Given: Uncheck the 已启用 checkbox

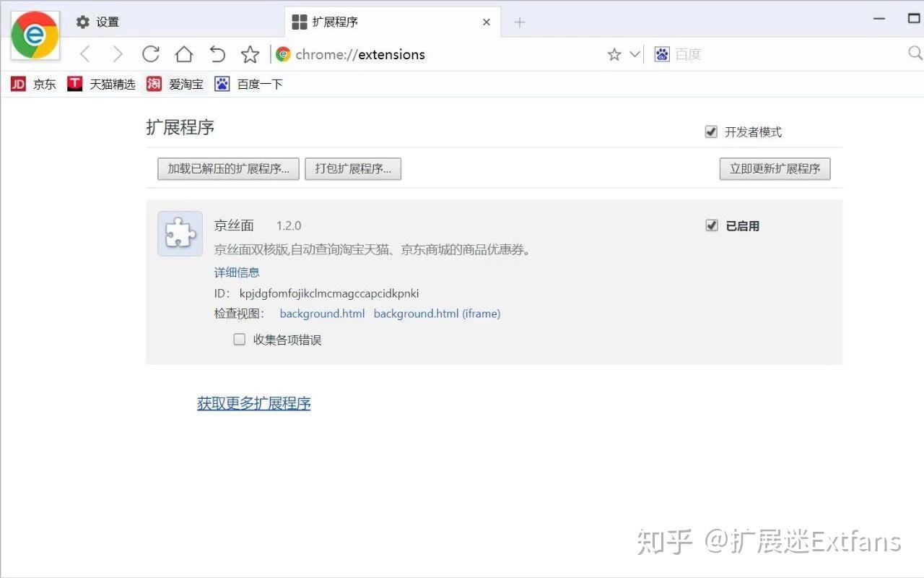Looking at the screenshot, I should point(711,225).
